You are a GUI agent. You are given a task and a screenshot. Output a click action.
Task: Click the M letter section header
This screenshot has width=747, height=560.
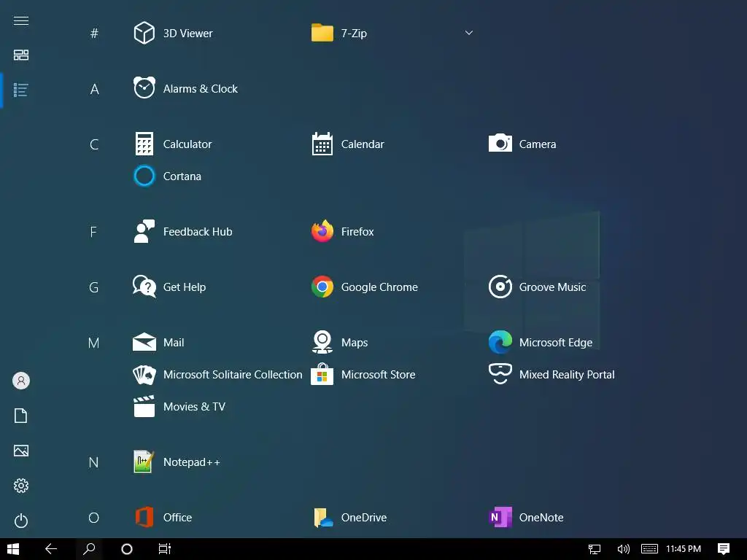coord(94,343)
